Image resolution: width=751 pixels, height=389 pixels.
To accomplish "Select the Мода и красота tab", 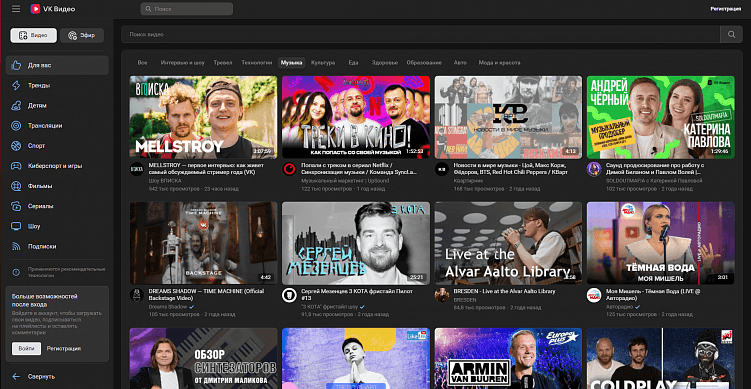I will [499, 63].
